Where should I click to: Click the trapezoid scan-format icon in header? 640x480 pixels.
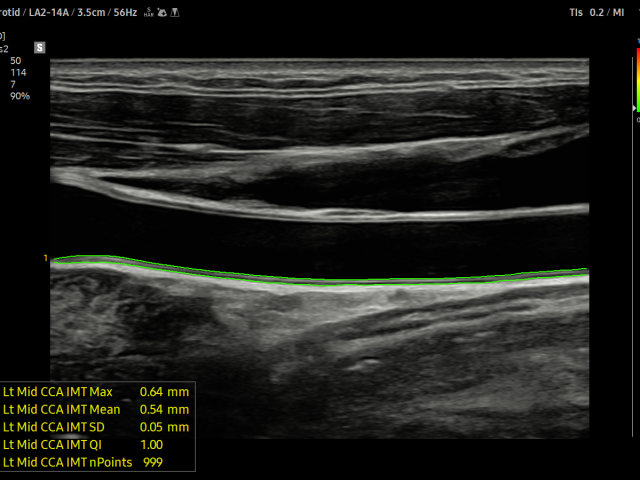click(x=174, y=11)
